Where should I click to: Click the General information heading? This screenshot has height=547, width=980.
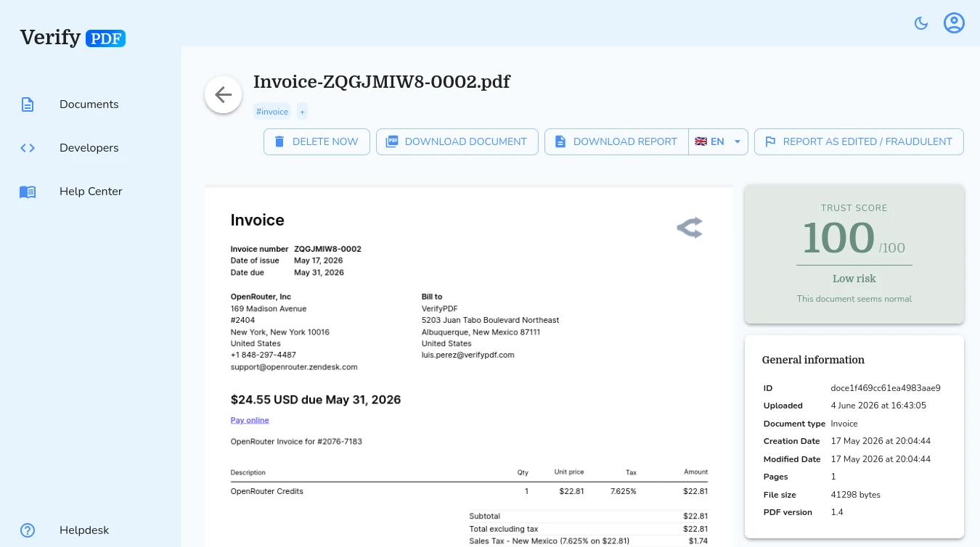813,360
